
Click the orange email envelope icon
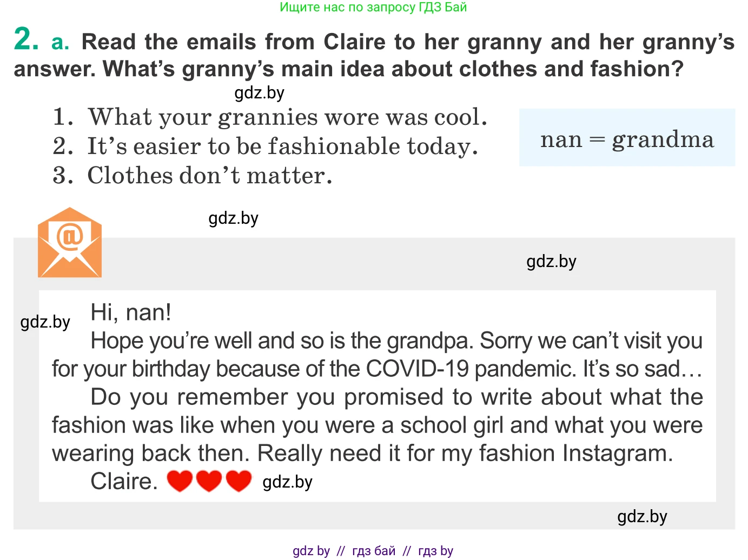coord(70,243)
